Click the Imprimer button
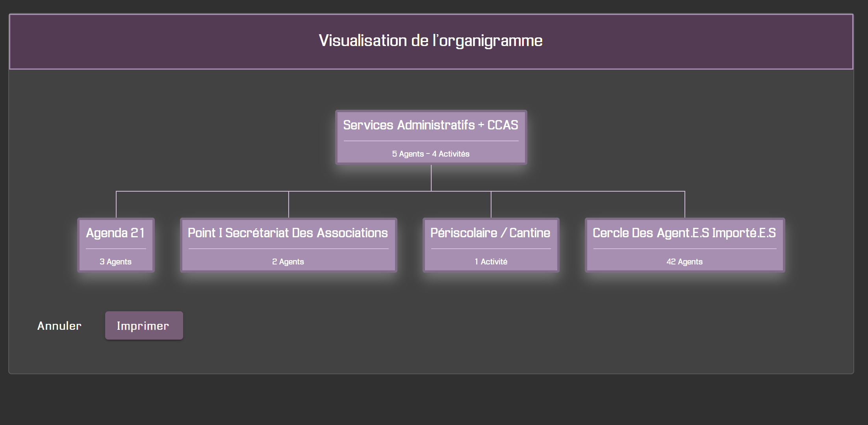This screenshot has width=868, height=425. (144, 325)
